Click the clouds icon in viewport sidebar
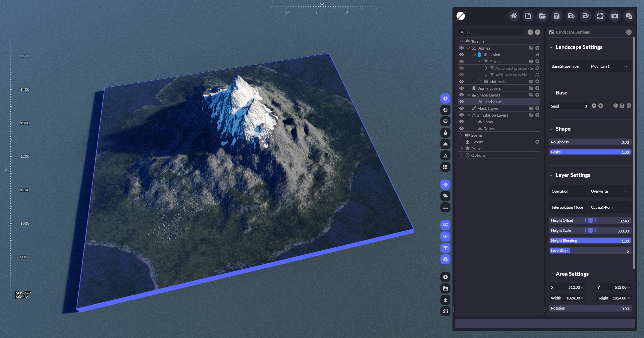Image resolution: width=644 pixels, height=338 pixels. (x=445, y=196)
